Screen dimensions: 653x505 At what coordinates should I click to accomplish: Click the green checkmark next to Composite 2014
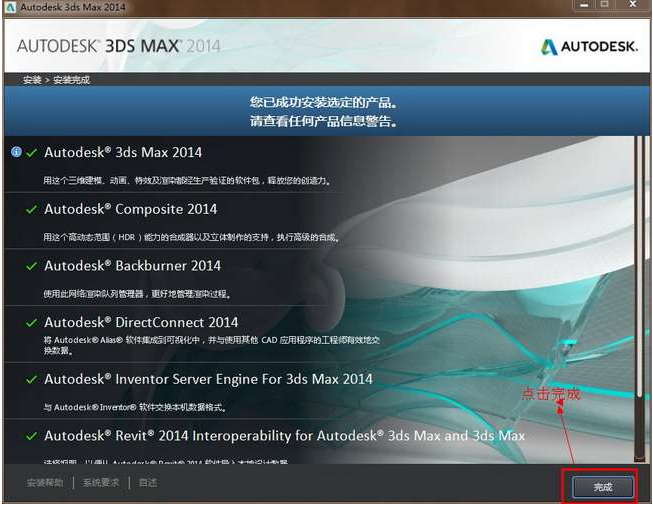[x=32, y=209]
